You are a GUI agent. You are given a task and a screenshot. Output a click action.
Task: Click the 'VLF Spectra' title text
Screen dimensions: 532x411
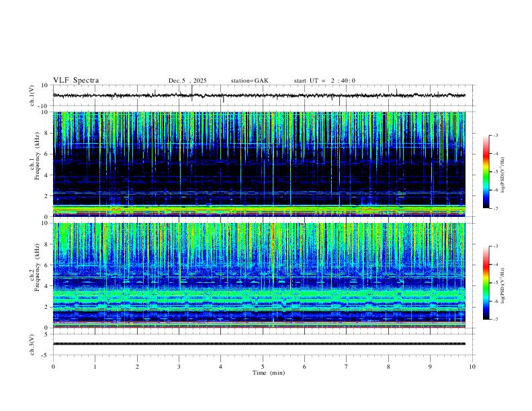tap(76, 81)
